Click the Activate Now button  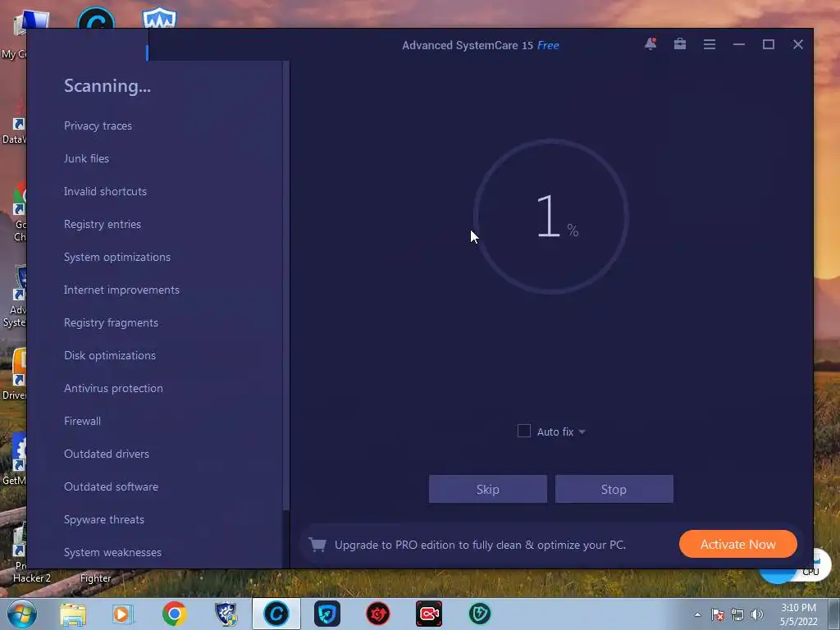click(737, 544)
